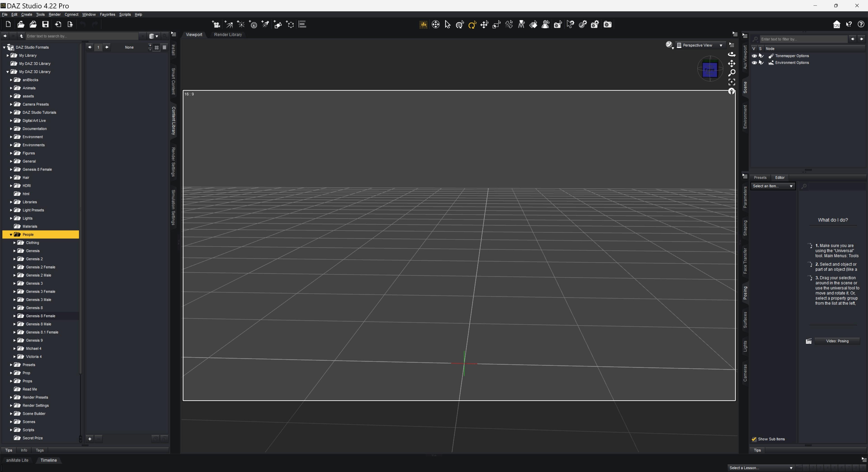
Task: Select the Scale tool
Action: [497, 24]
